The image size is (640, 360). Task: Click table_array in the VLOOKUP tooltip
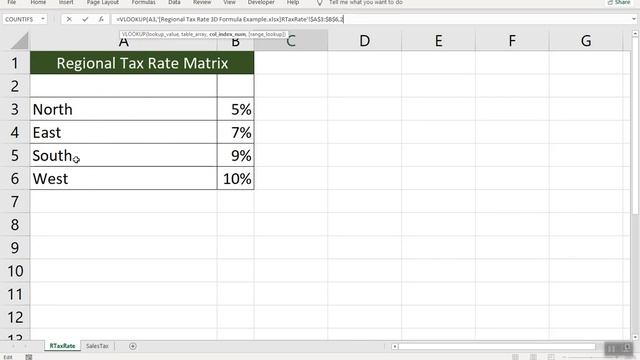(x=194, y=34)
